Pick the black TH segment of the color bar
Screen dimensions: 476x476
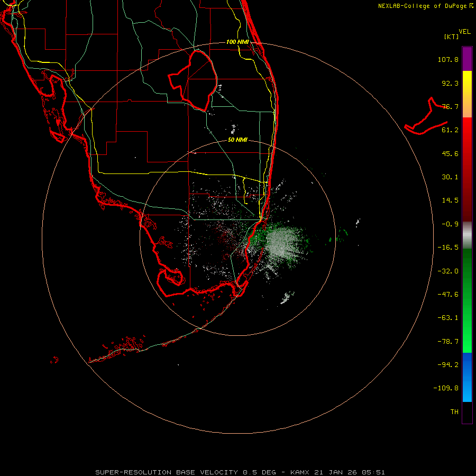467,412
